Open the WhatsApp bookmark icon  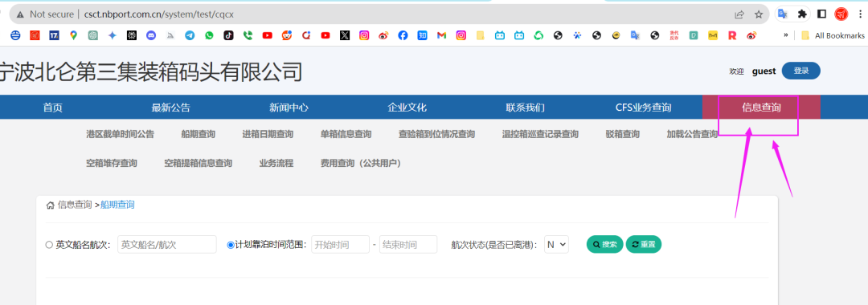coord(209,35)
